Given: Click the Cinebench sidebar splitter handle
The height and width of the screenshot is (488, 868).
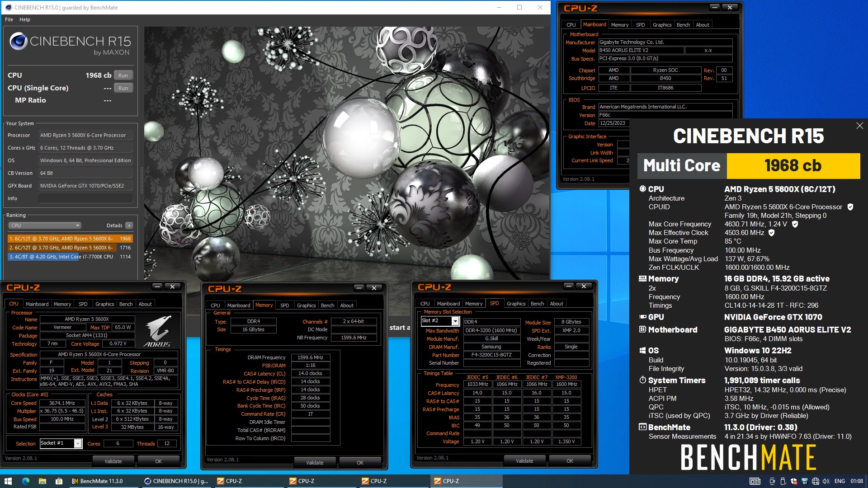Looking at the screenshot, I should 142,181.
